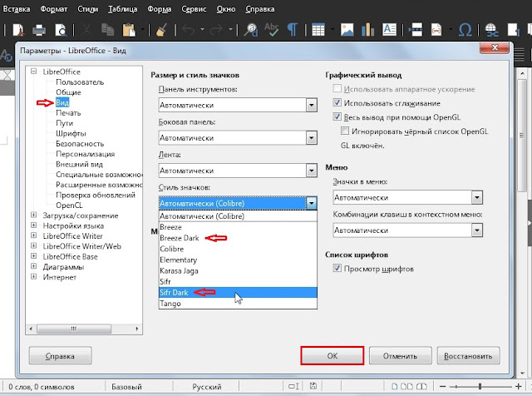This screenshot has height=396, width=532.
Task: Click the Paste clipboard icon
Action: click(x=129, y=30)
